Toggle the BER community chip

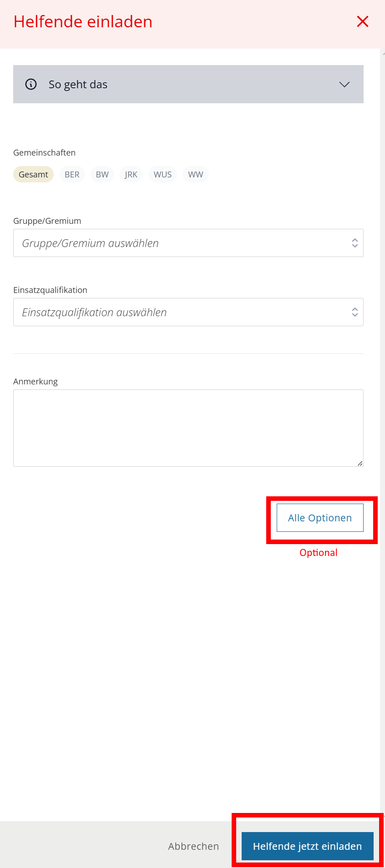click(72, 175)
